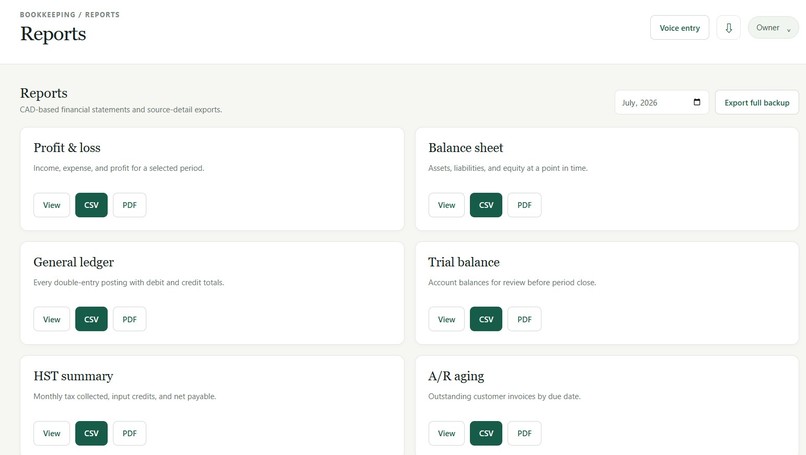
Task: View the A/R aging report
Action: click(446, 433)
